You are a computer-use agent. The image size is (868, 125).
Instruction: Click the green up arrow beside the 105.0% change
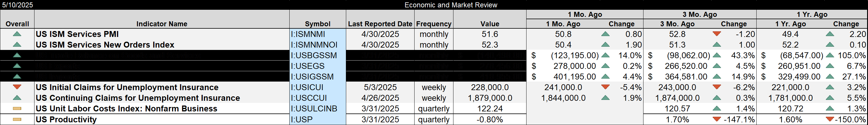(x=830, y=55)
